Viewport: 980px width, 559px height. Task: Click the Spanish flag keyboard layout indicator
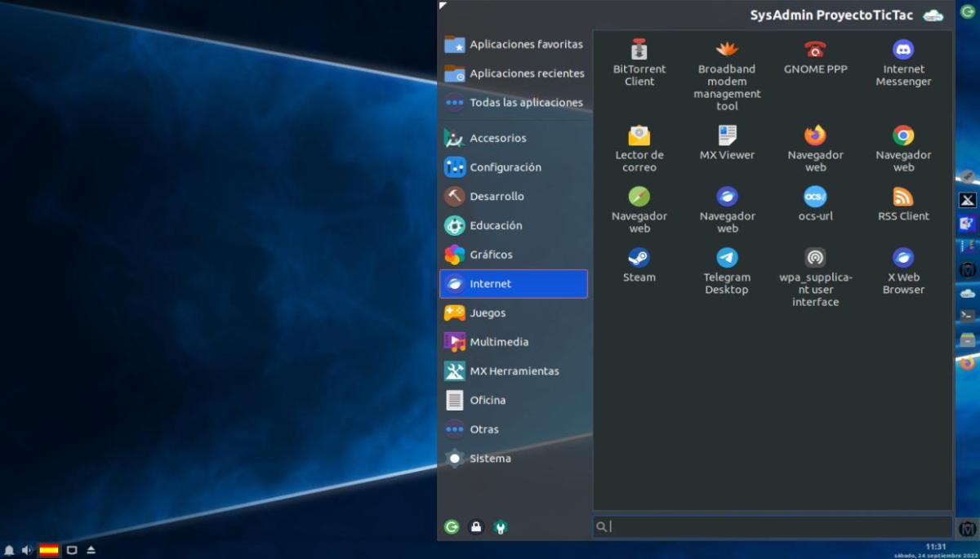tap(49, 550)
